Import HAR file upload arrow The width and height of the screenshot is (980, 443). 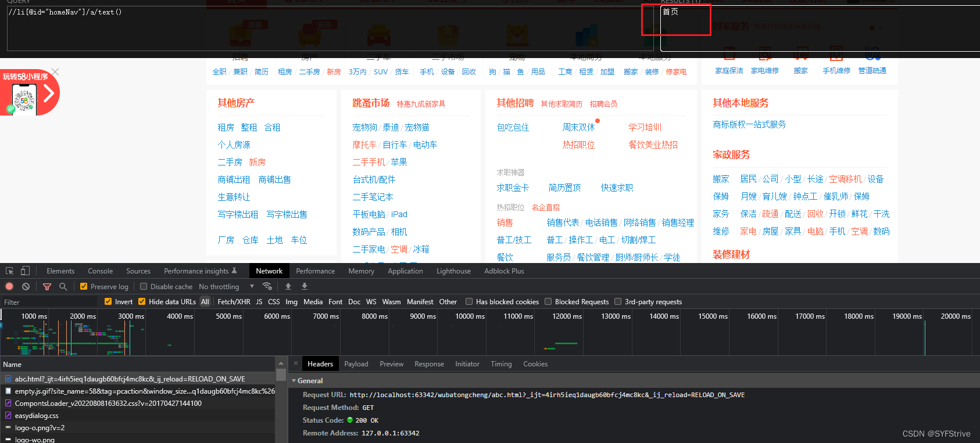tap(288, 286)
